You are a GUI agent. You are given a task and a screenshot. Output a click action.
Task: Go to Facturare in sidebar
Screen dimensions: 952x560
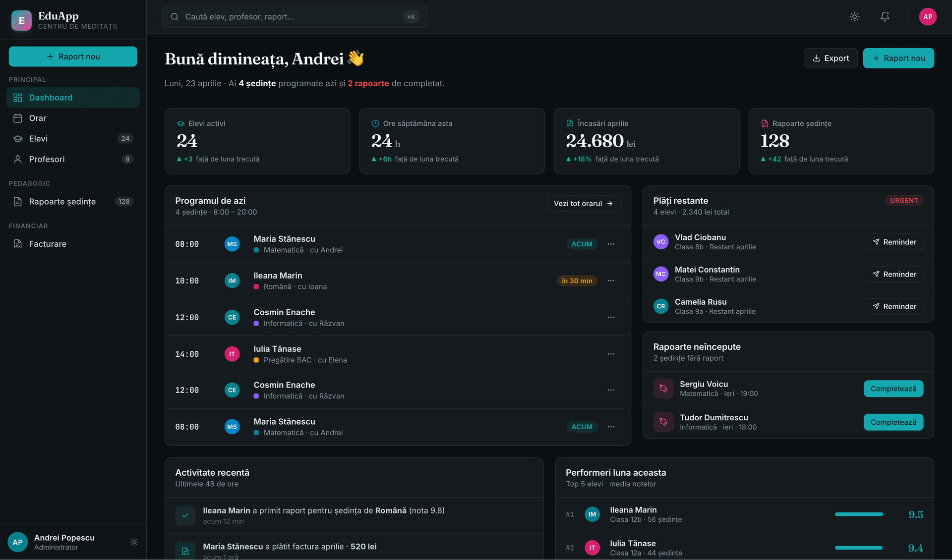[x=48, y=244]
